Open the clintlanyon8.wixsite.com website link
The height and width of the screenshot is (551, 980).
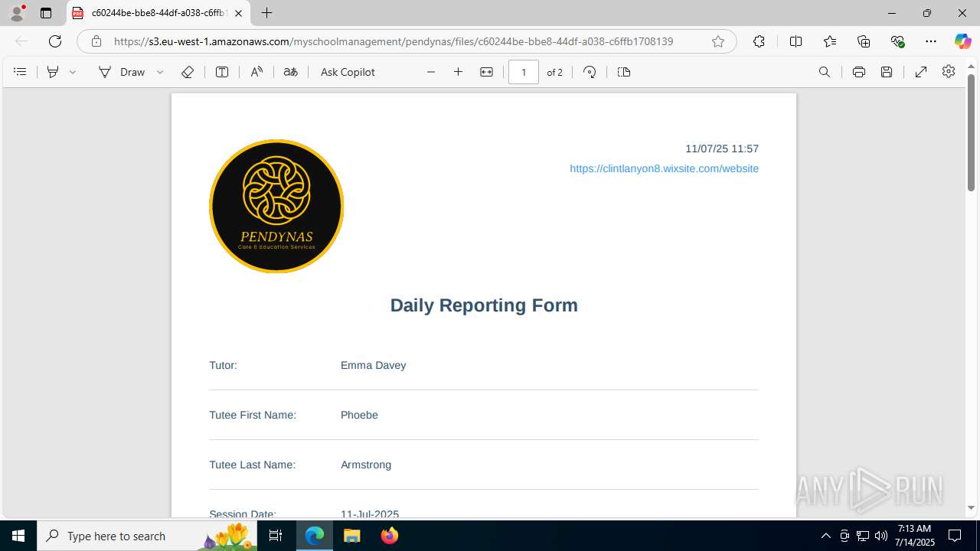(x=664, y=168)
